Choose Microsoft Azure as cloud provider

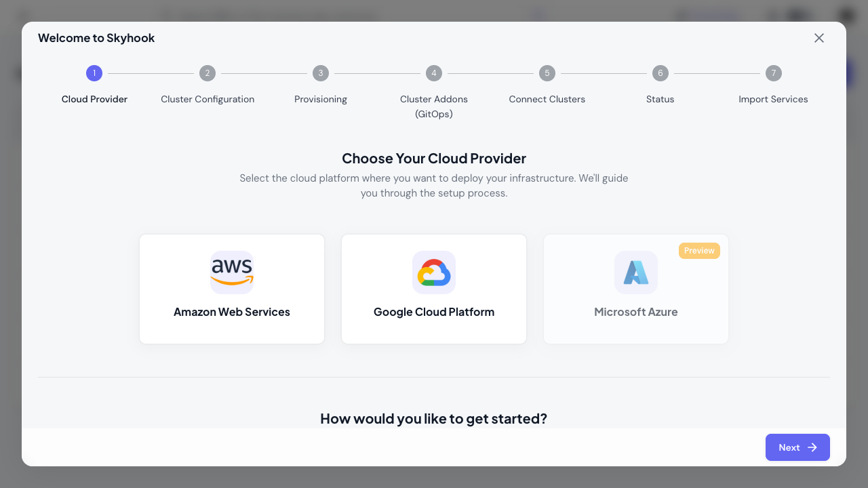point(635,289)
